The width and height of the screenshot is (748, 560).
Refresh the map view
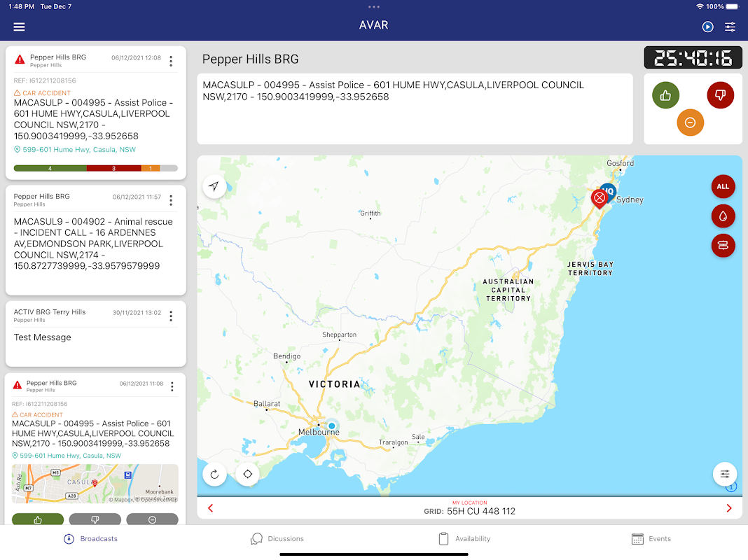click(214, 474)
